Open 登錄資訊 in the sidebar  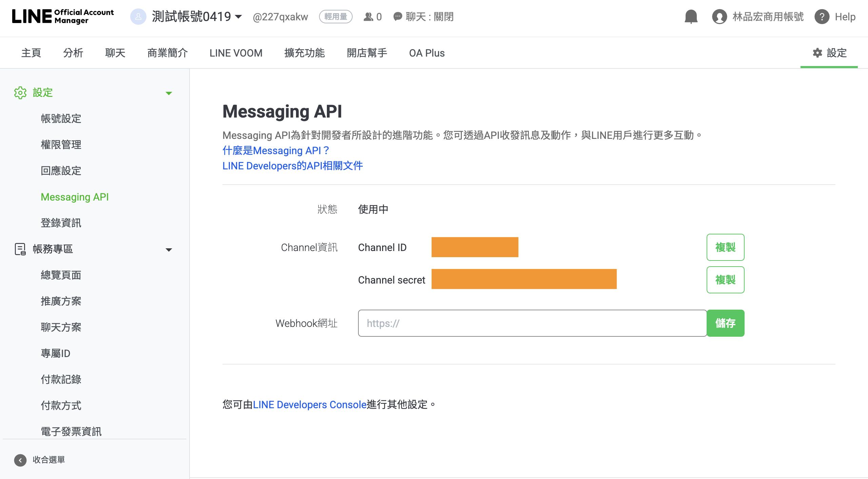(61, 223)
